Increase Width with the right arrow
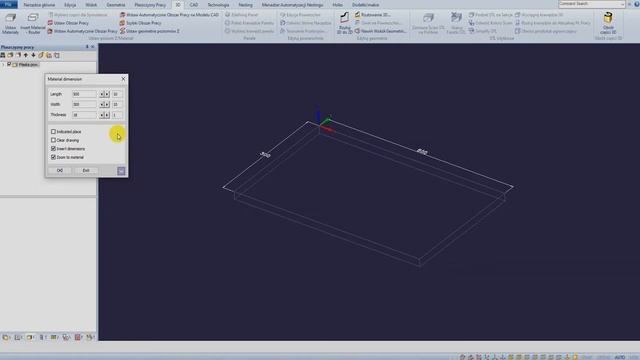Image resolution: width=640 pixels, height=360 pixels. coord(107,104)
